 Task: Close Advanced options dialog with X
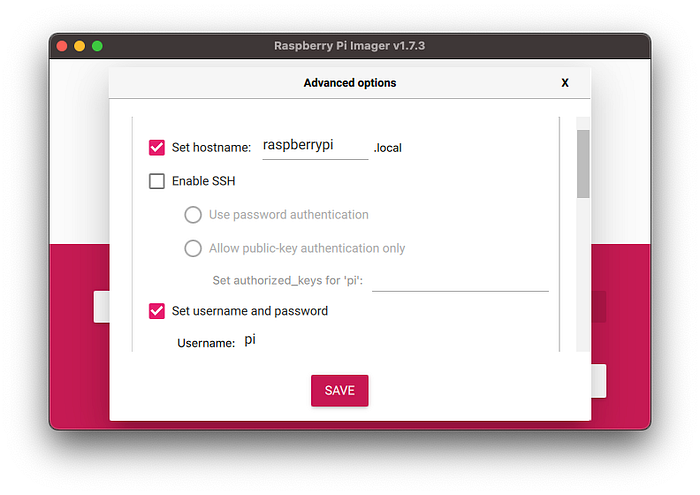pos(565,83)
